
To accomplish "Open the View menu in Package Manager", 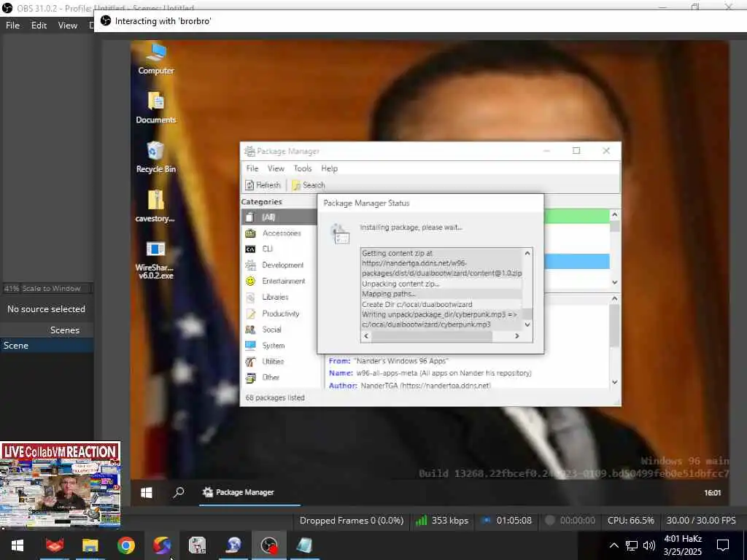I will (275, 168).
